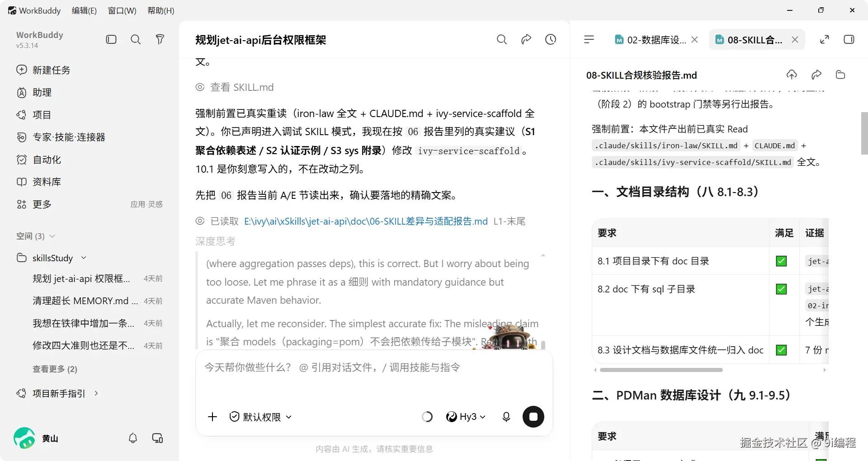Open the 助理 assistant section
This screenshot has height=461, width=868.
pos(34,92)
